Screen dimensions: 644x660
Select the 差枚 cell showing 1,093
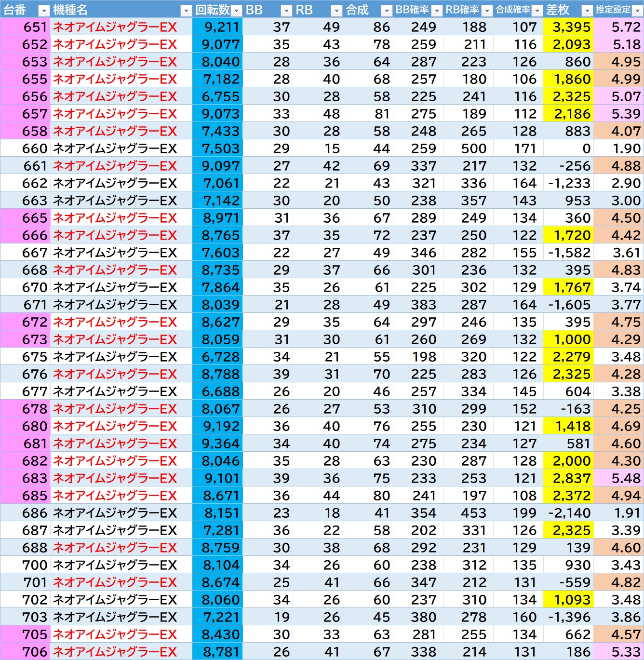[568, 600]
